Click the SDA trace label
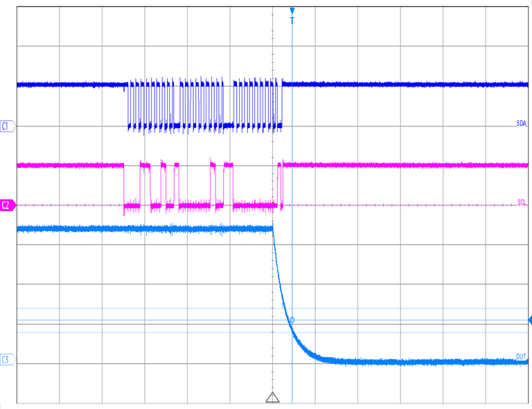Image resolution: width=532 pixels, height=409 pixels. pyautogui.click(x=521, y=123)
